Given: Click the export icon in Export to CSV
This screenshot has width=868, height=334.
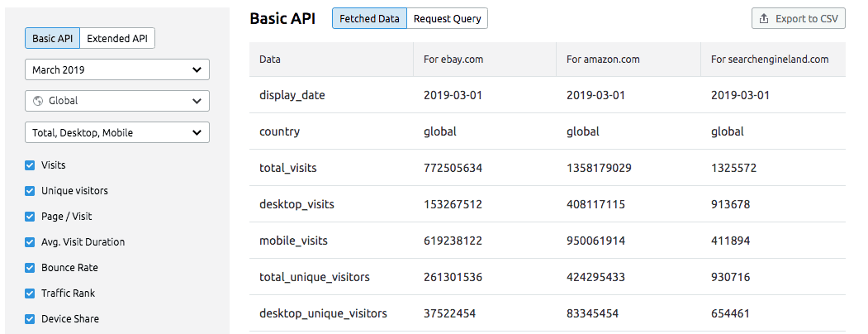Looking at the screenshot, I should 764,18.
